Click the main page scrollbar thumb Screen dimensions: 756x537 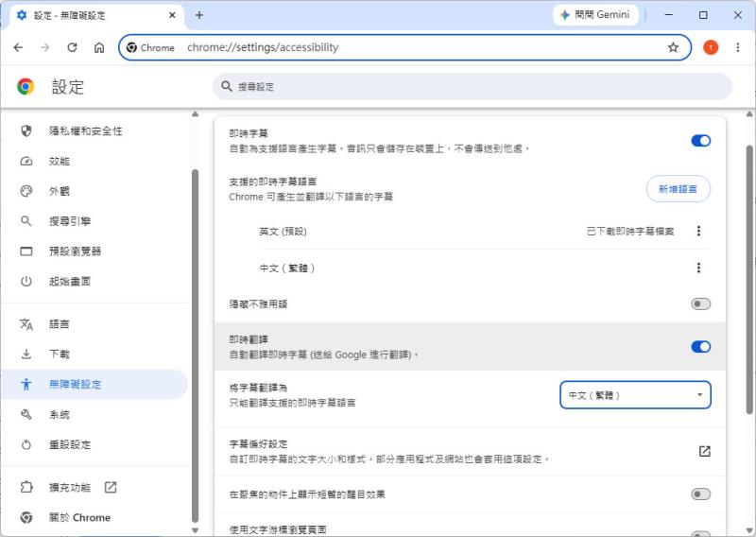[749, 279]
